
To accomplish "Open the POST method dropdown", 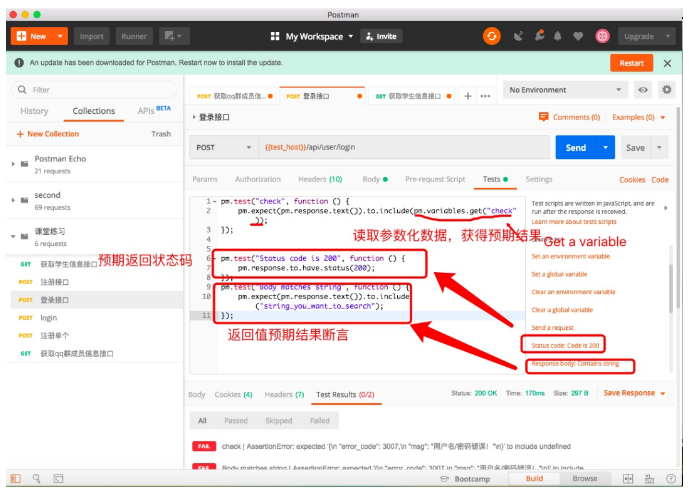I will pyautogui.click(x=224, y=147).
